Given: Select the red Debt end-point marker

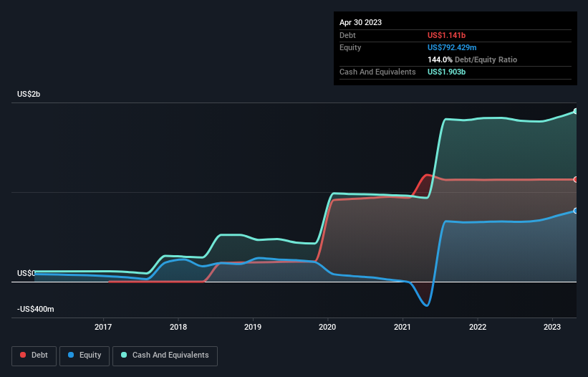Looking at the screenshot, I should 576,180.
